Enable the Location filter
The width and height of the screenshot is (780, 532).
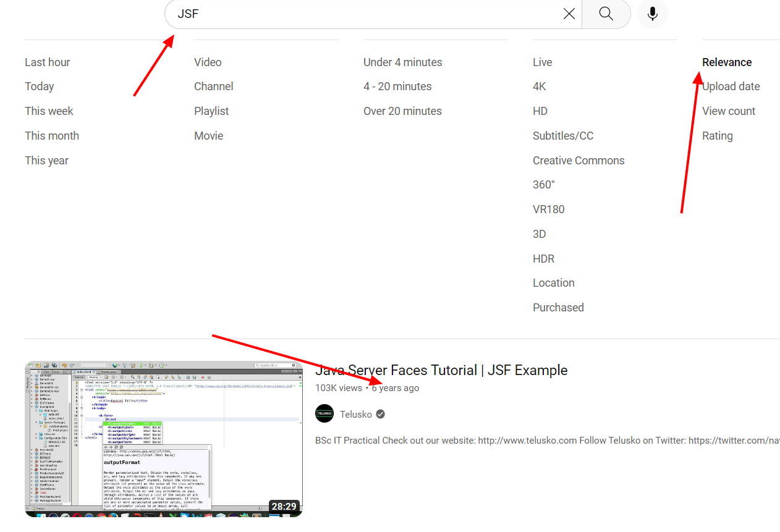(x=554, y=283)
